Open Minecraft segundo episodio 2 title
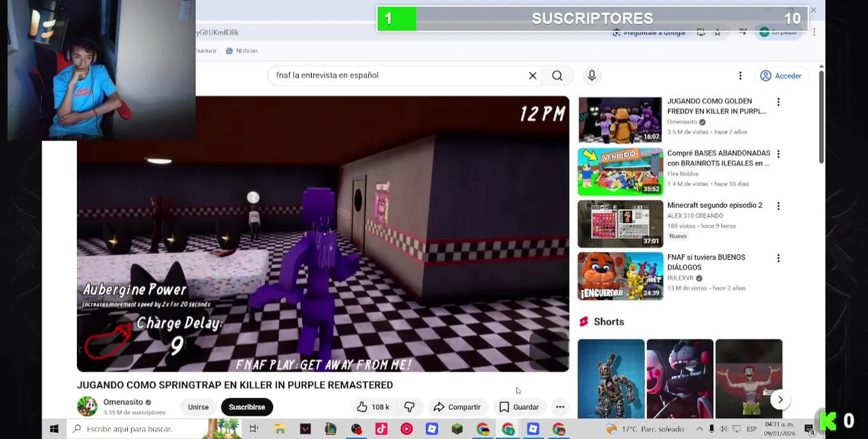 click(x=715, y=205)
